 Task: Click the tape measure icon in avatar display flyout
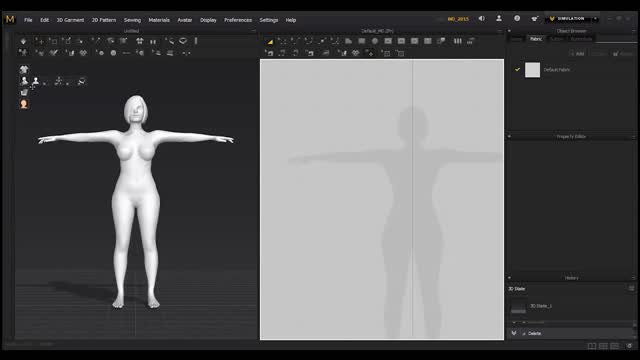coord(82,81)
